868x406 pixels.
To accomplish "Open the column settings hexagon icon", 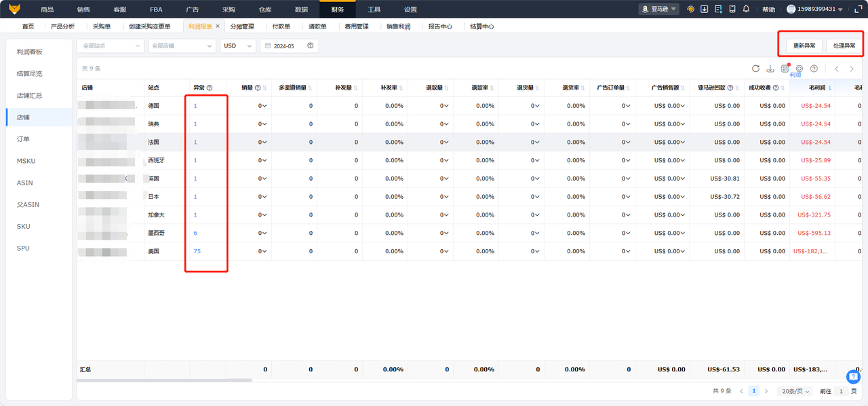I will (800, 69).
